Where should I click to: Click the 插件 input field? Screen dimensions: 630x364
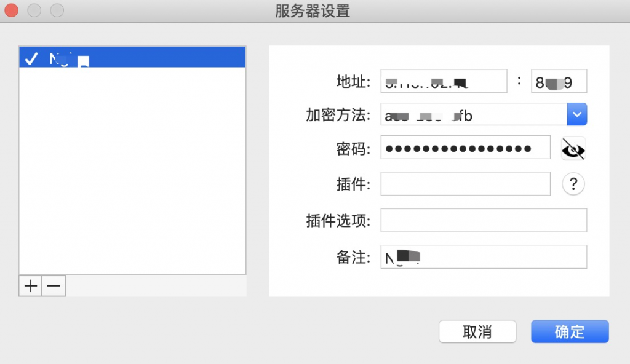[465, 184]
